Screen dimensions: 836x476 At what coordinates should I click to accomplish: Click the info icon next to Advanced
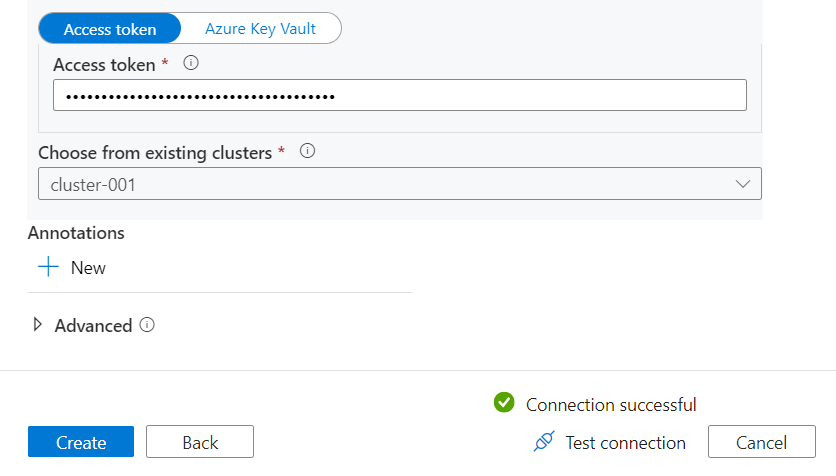(x=148, y=325)
